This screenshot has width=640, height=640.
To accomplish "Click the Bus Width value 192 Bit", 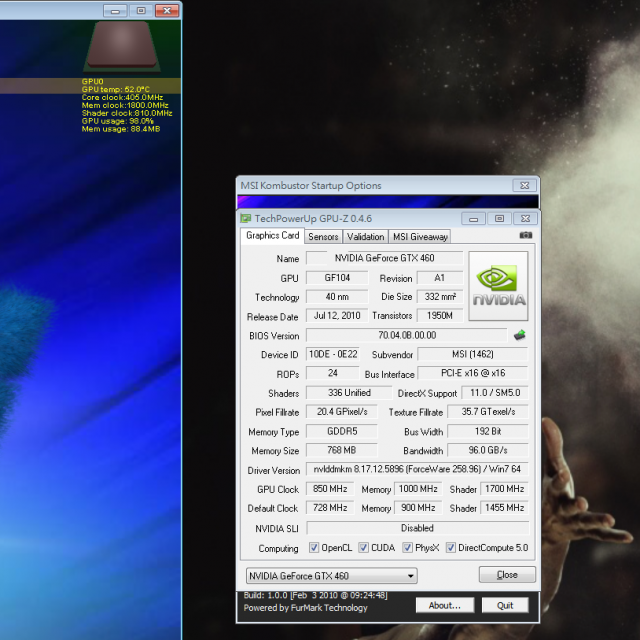I will pos(488,431).
